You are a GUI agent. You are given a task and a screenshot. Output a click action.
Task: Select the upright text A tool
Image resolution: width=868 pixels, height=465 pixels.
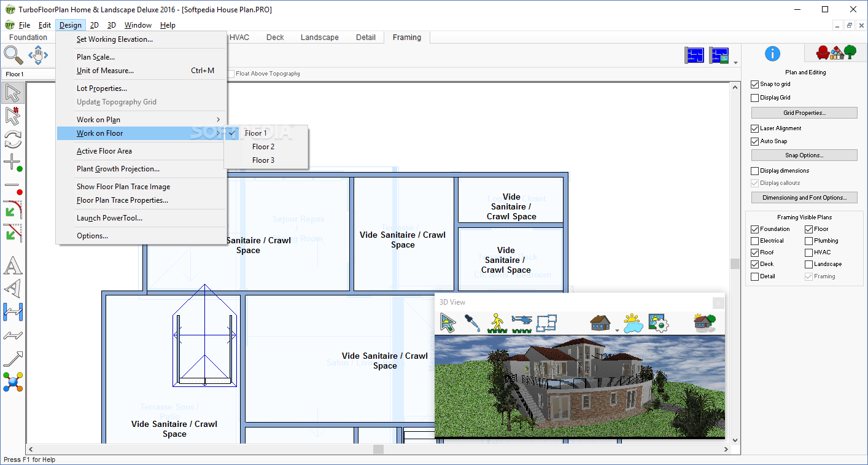click(x=13, y=266)
